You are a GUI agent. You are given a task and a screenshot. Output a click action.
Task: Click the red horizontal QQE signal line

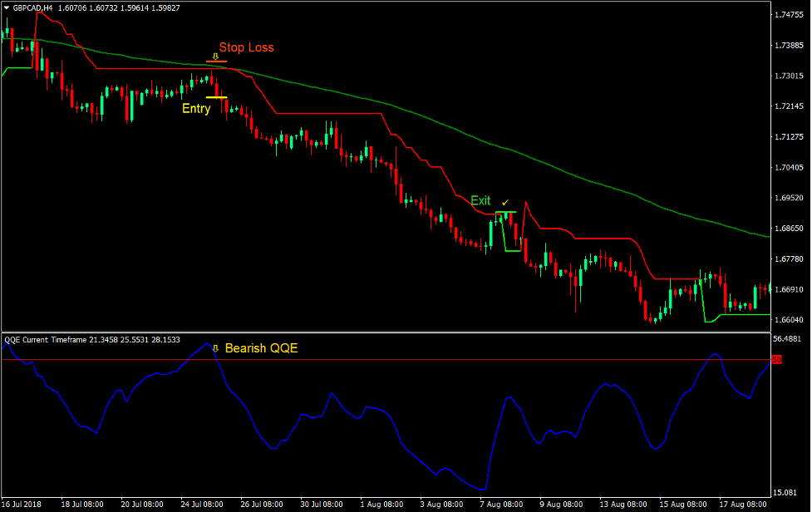pos(416,358)
